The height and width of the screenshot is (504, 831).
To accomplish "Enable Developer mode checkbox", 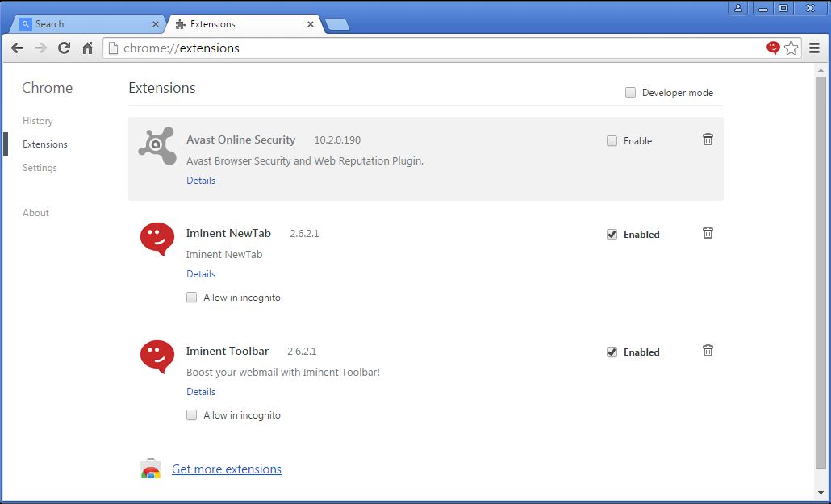I will [x=630, y=93].
